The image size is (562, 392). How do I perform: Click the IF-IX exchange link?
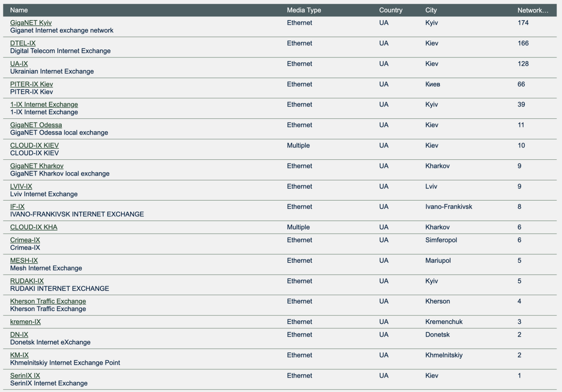click(x=17, y=207)
